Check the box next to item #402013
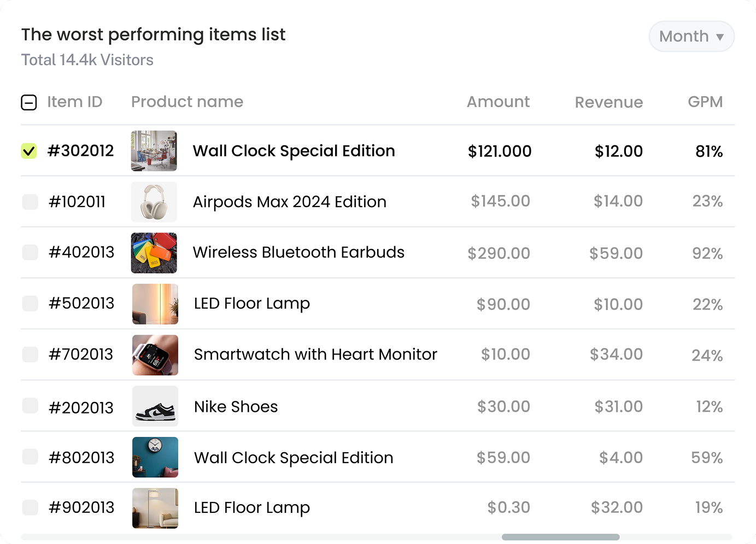This screenshot has height=544, width=756. click(x=30, y=252)
